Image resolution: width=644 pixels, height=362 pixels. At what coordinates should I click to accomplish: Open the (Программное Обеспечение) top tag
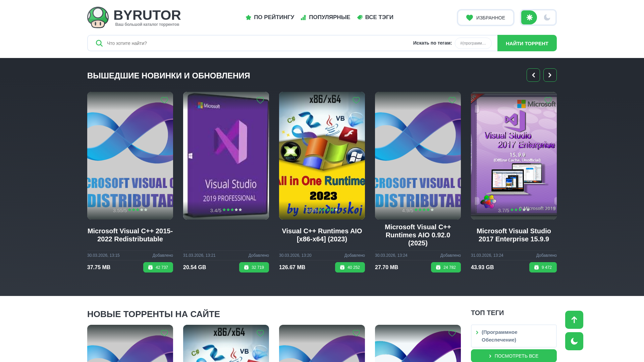[x=514, y=336]
